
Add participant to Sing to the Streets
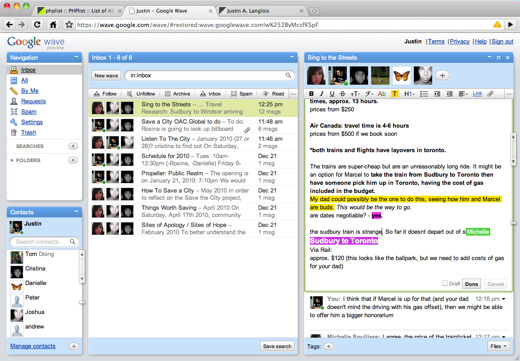pos(442,75)
